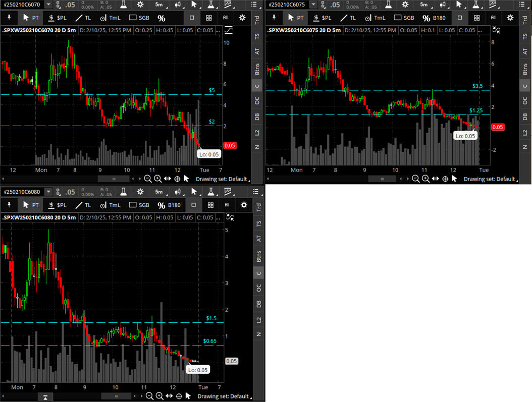
Task: Click the collapse arrows icon beside the C6075 price header
Action: click(x=496, y=30)
